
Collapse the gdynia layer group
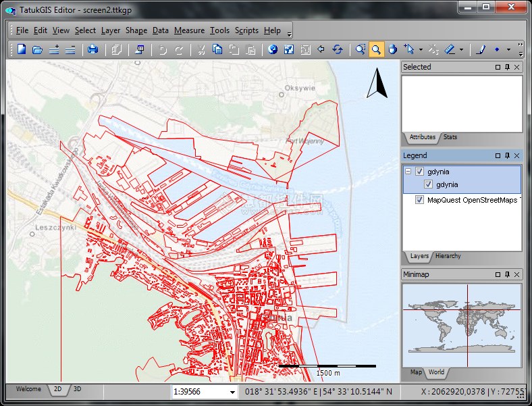tap(408, 172)
